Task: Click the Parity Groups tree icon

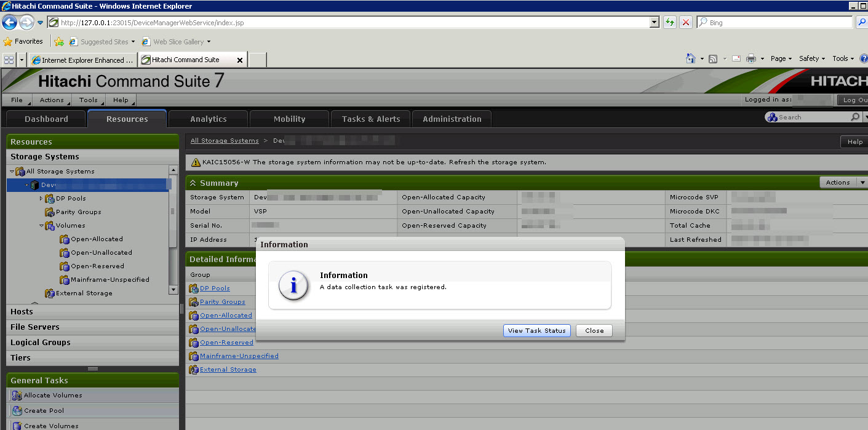Action: pyautogui.click(x=50, y=212)
